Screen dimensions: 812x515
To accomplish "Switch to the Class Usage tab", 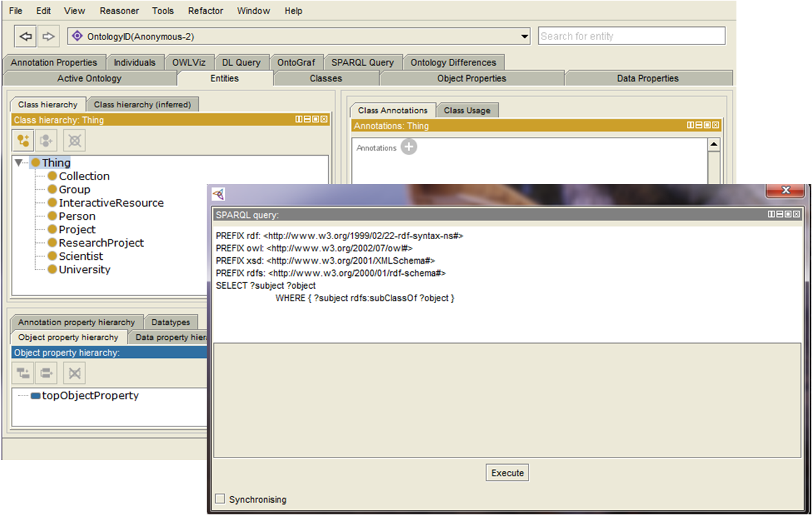I will coord(466,110).
